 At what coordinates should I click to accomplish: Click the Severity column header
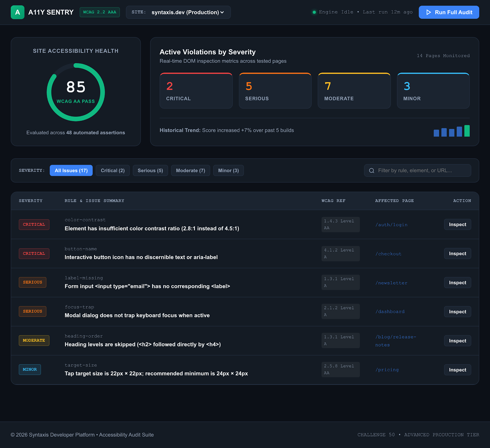pyautogui.click(x=31, y=201)
